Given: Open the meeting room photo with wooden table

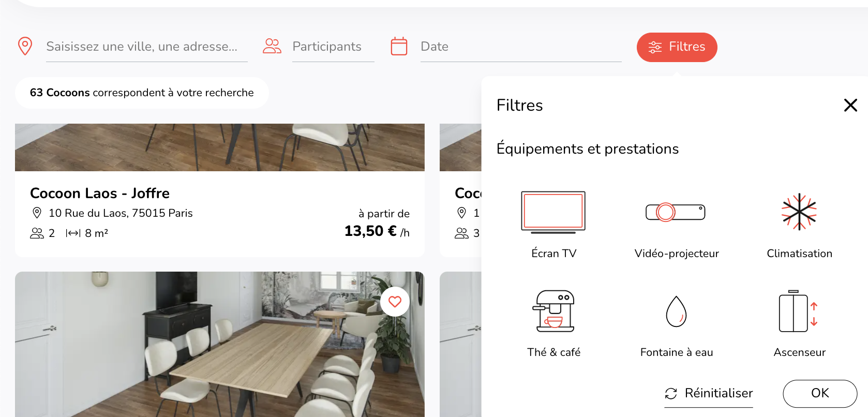Looking at the screenshot, I should click(220, 344).
